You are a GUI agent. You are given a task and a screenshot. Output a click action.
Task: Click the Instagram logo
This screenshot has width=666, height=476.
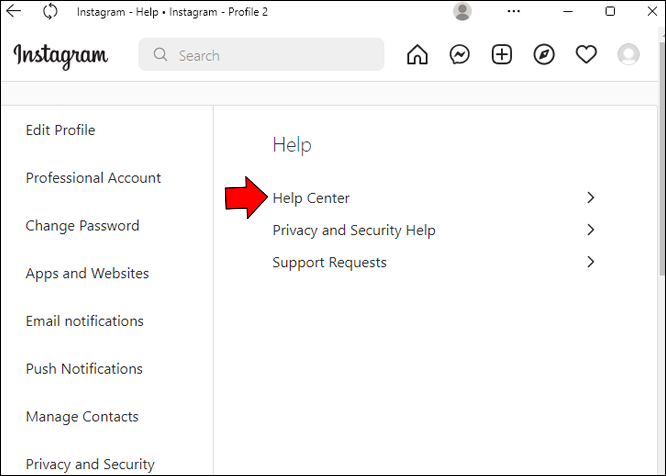coord(61,56)
